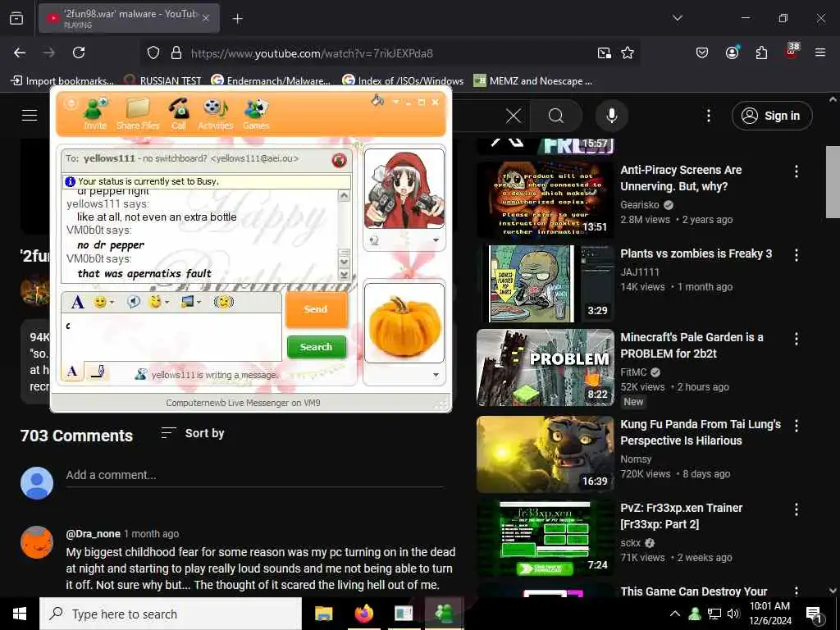The image size is (840, 630).
Task: Click the anime girl display picture
Action: pyautogui.click(x=404, y=190)
